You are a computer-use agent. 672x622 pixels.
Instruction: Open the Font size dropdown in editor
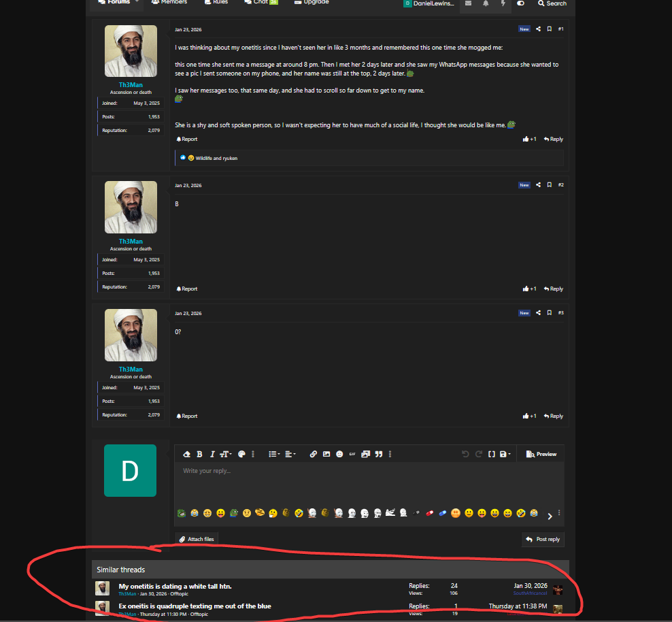(225, 454)
